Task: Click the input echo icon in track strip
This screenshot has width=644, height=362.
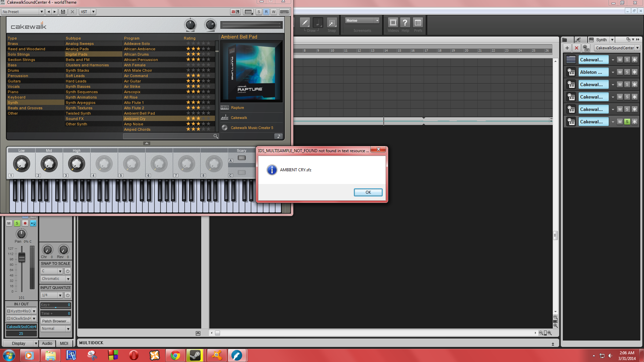Action: pyautogui.click(x=33, y=223)
